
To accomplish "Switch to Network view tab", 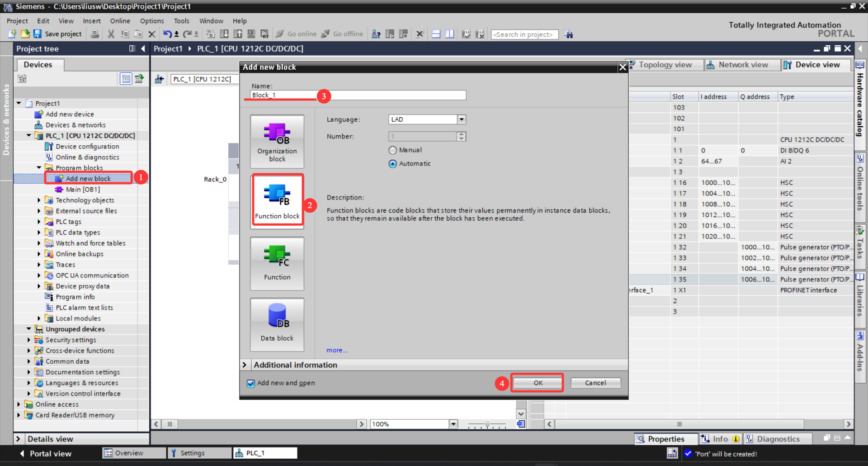I will point(743,65).
